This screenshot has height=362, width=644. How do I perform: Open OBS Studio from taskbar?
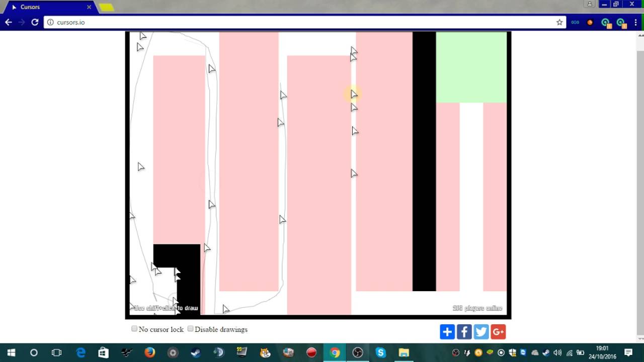click(x=358, y=352)
